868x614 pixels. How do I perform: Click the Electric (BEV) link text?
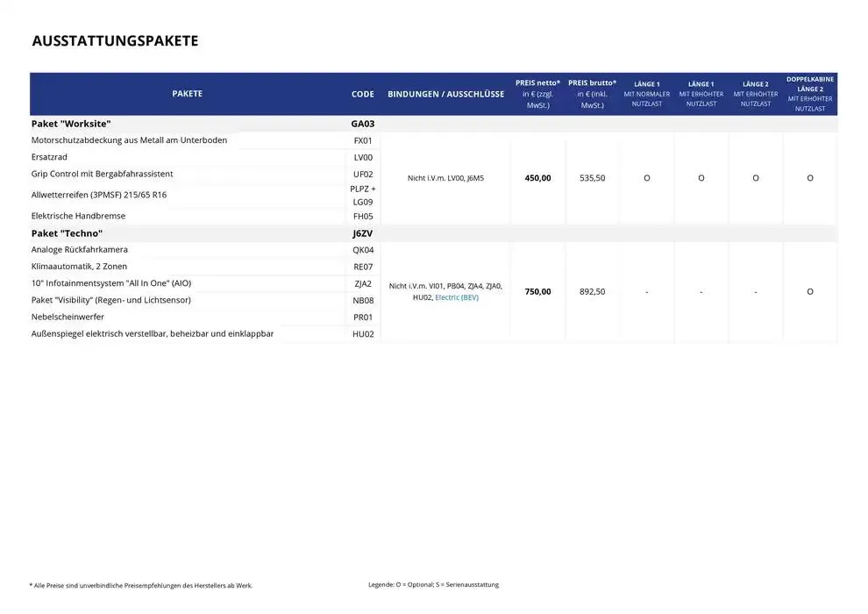tap(457, 297)
